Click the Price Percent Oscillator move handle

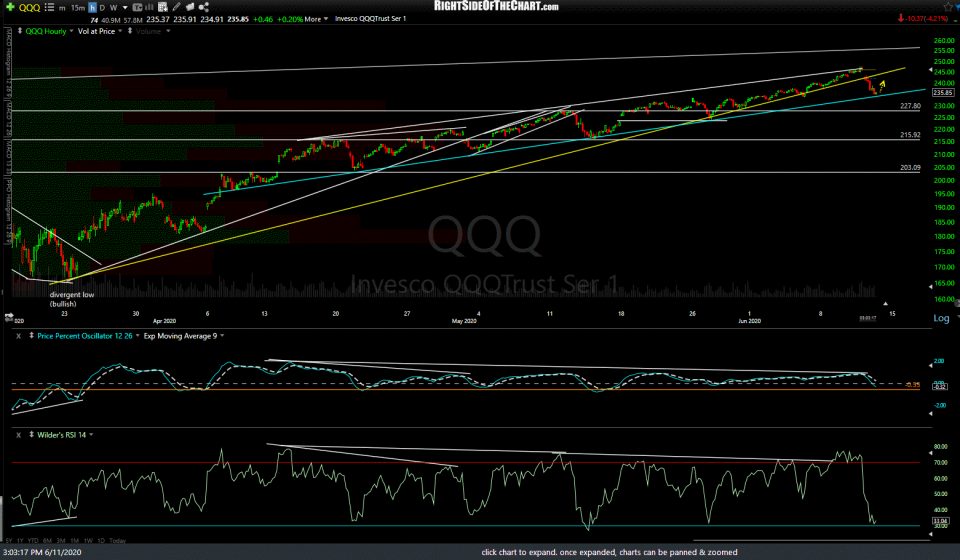(x=31, y=335)
